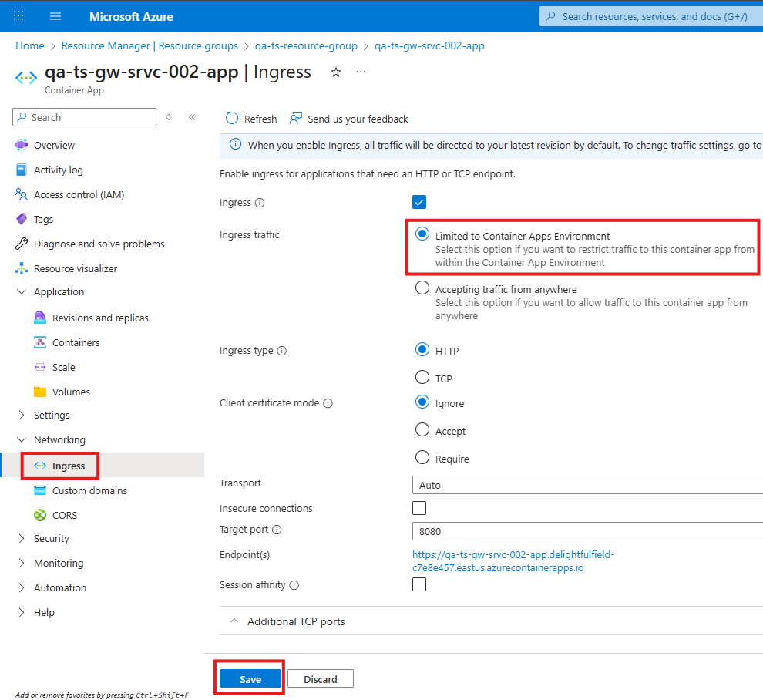Click qa-ts-gw-srvc-002-app breadcrumb
The image size is (763, 700).
tap(429, 45)
